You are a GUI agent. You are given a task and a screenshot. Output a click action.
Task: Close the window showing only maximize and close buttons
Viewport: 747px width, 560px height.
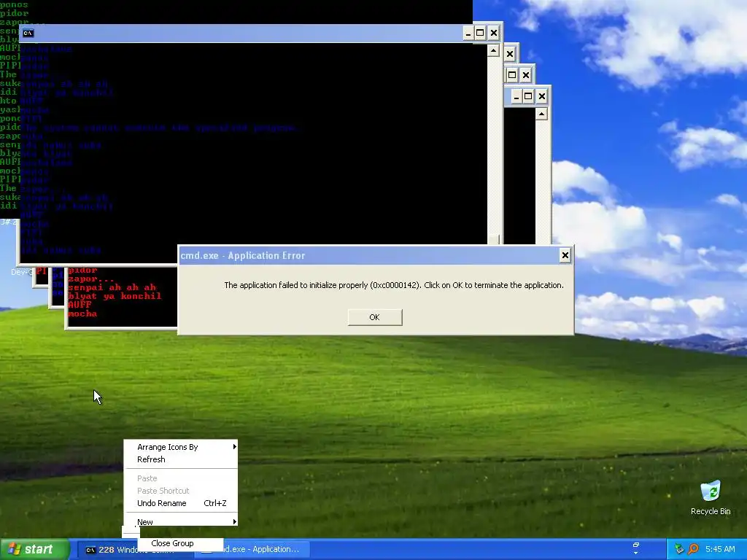[525, 75]
